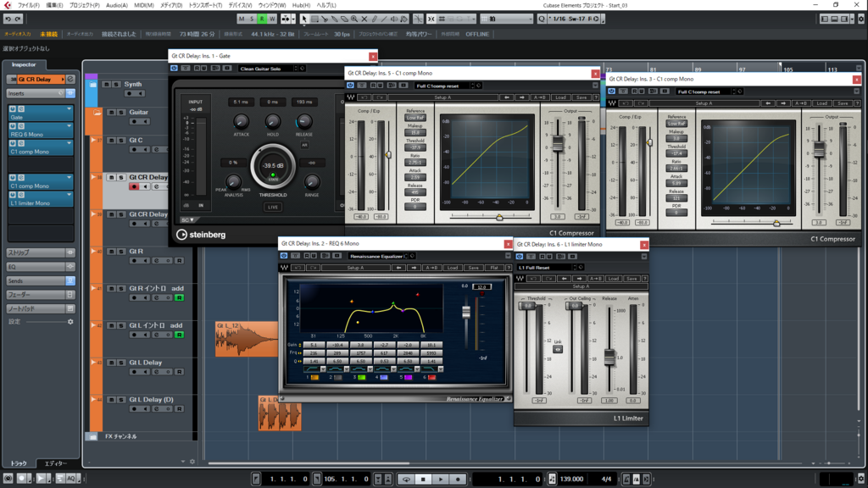This screenshot has height=488, width=868.
Task: Toggle the Cycle loop transport button
Action: click(x=406, y=480)
